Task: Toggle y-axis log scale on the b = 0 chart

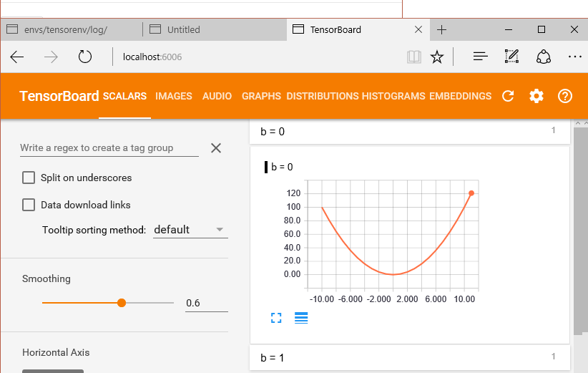Action: (x=301, y=318)
